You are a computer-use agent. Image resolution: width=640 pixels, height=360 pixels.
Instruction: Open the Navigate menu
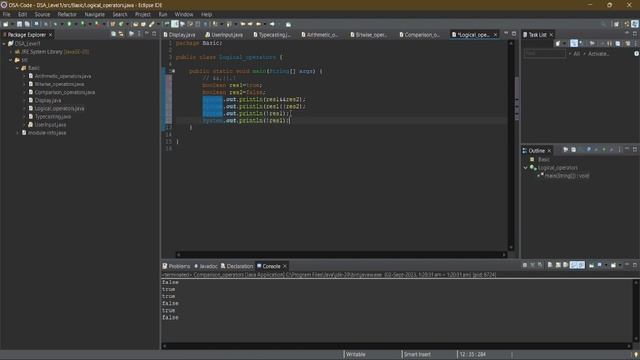click(95, 14)
